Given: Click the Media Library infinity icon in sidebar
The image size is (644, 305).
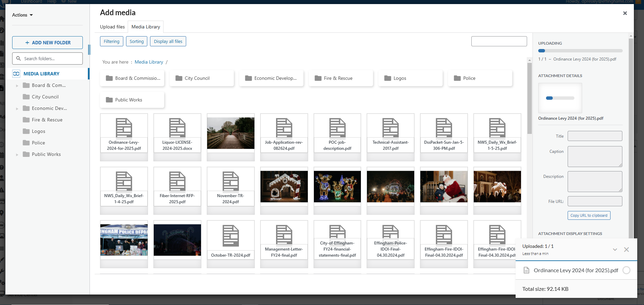Looking at the screenshot, I should [16, 74].
